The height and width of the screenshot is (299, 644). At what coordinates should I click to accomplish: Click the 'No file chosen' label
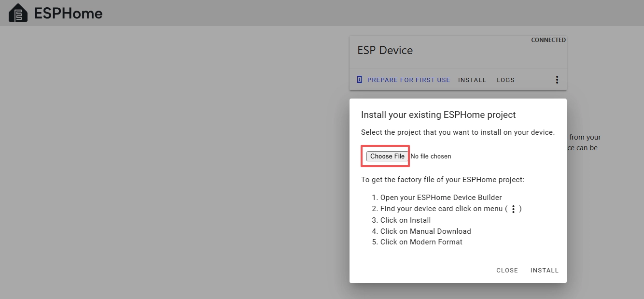431,156
